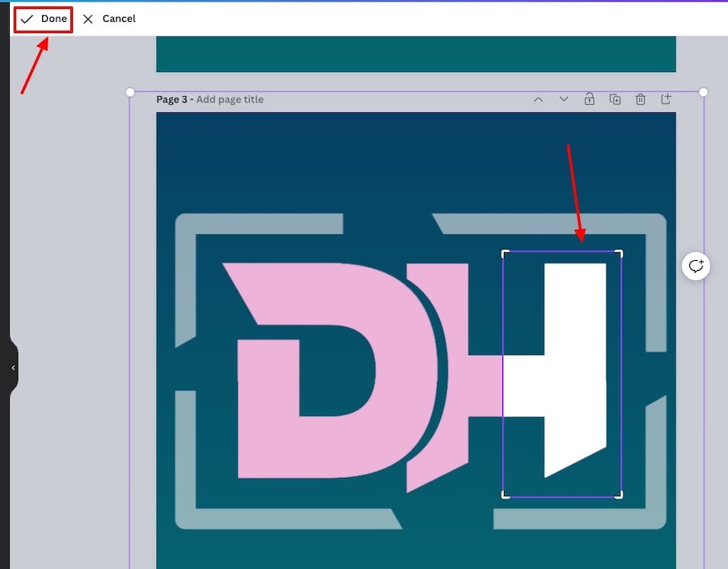Viewport: 728px width, 569px height.
Task: Add a new page with plus icon
Action: click(667, 99)
